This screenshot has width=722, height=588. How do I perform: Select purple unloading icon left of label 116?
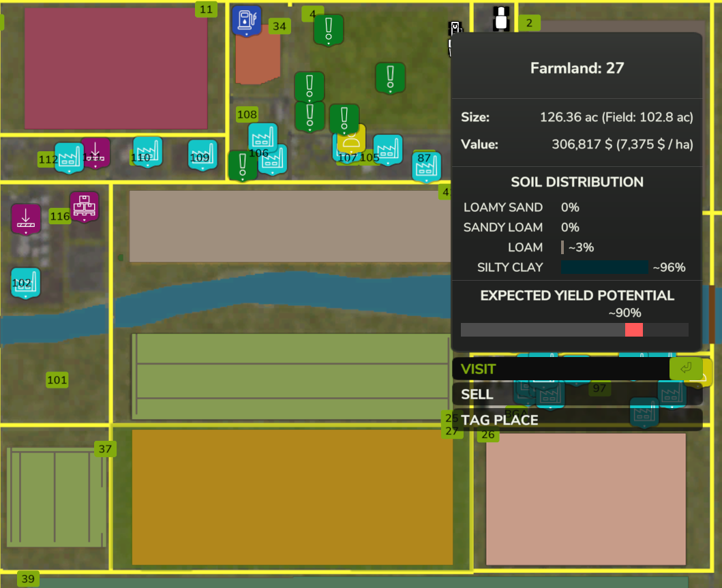26,219
